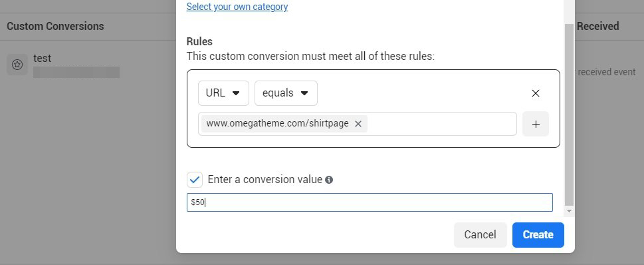The height and width of the screenshot is (265, 644).
Task: Click the Received column header
Action: pyautogui.click(x=598, y=27)
